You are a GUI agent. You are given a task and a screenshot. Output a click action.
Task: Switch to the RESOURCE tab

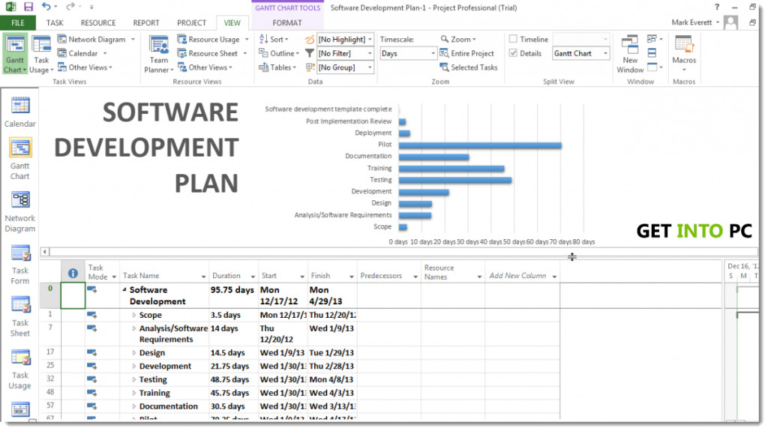(98, 23)
